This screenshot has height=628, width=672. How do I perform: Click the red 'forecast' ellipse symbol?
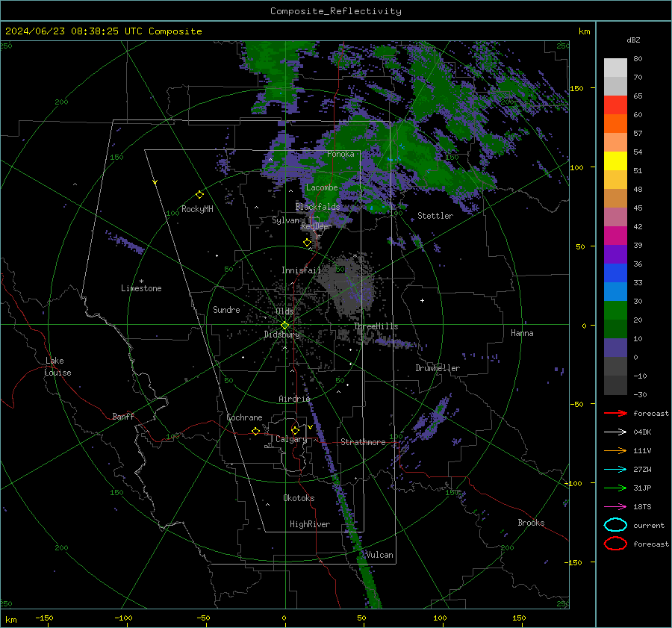pos(615,544)
